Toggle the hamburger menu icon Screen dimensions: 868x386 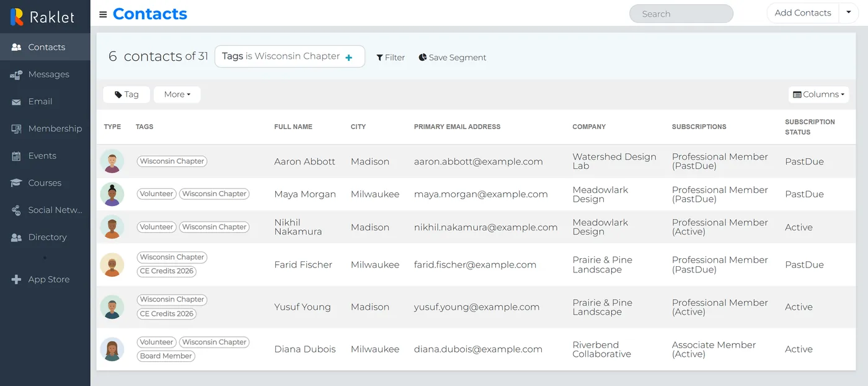[103, 14]
